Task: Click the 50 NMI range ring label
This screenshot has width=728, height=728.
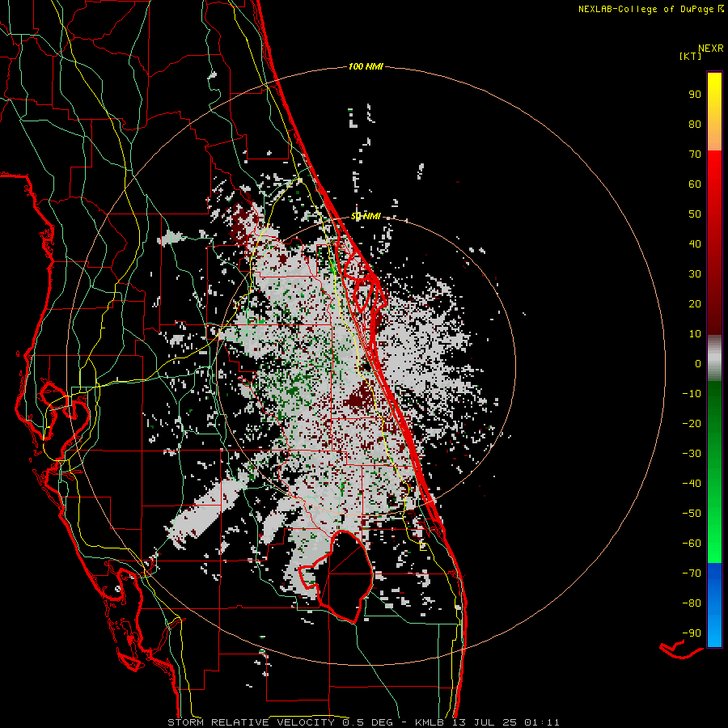Action: pyautogui.click(x=366, y=216)
